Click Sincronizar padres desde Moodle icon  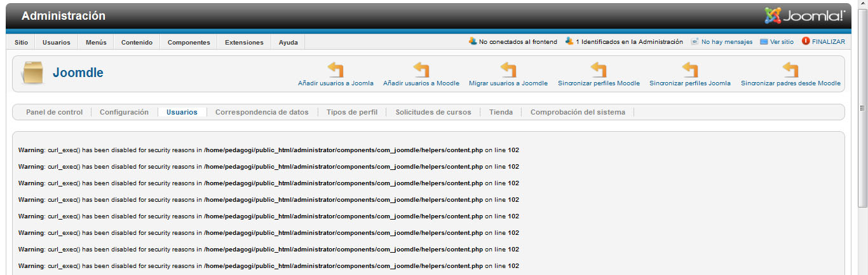(790, 69)
